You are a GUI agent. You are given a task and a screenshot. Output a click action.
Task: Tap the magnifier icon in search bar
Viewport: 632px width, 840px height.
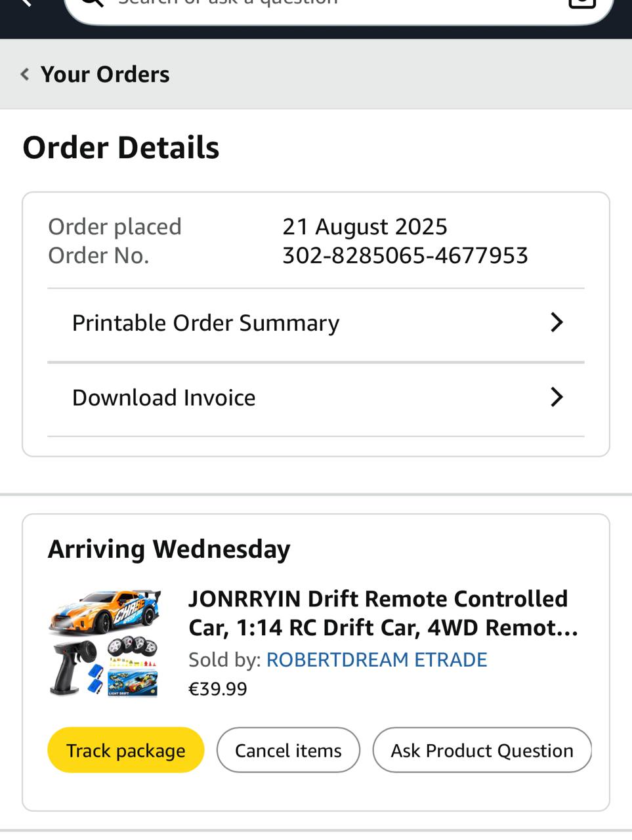tap(93, 3)
